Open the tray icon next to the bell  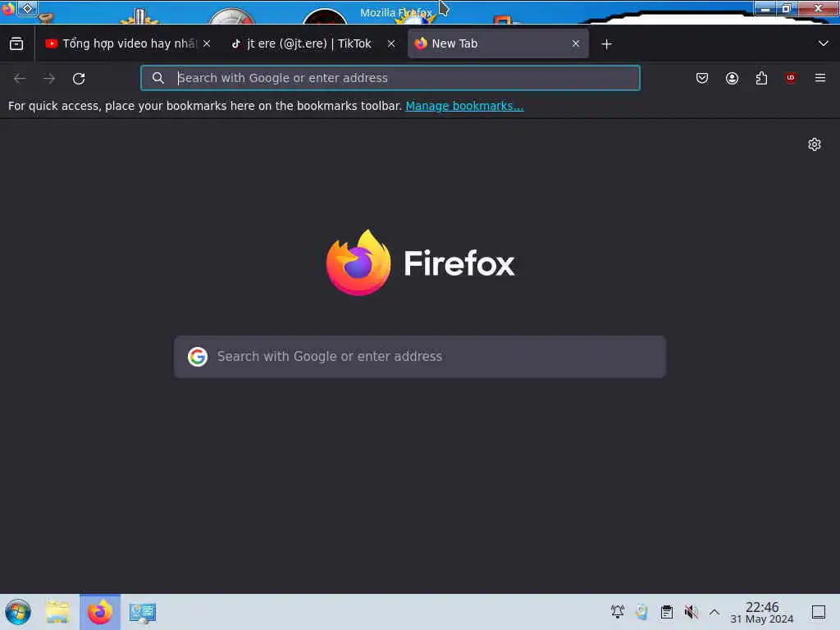tap(641, 612)
